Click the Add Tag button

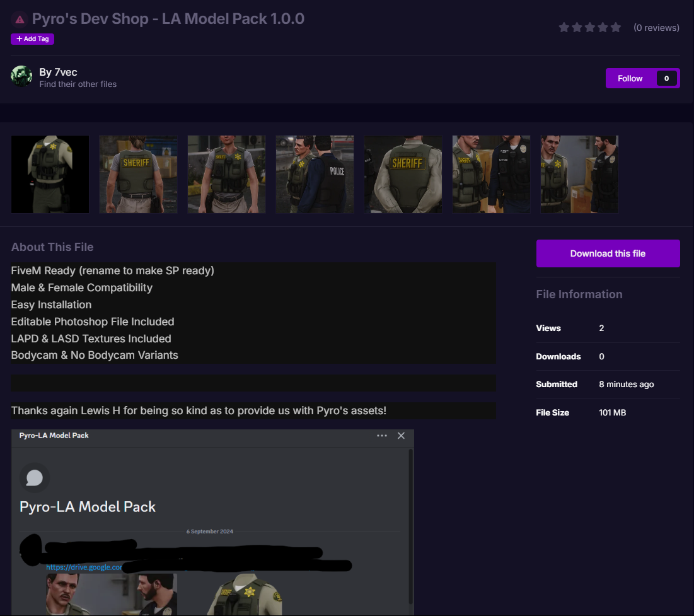pos(32,39)
